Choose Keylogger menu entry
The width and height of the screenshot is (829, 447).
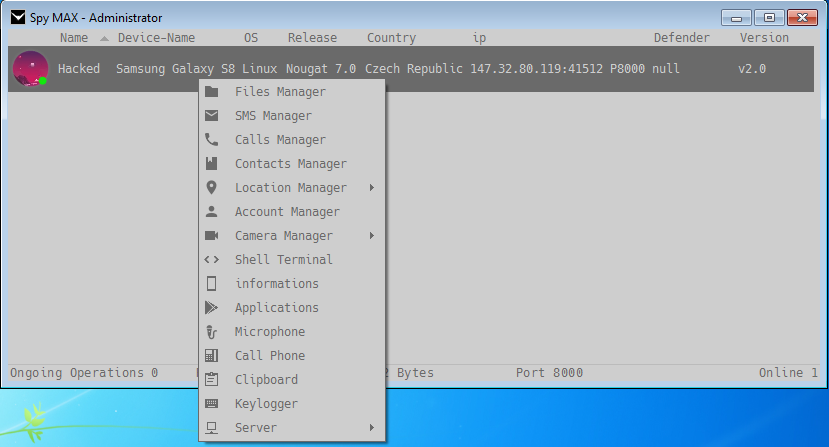292,404
